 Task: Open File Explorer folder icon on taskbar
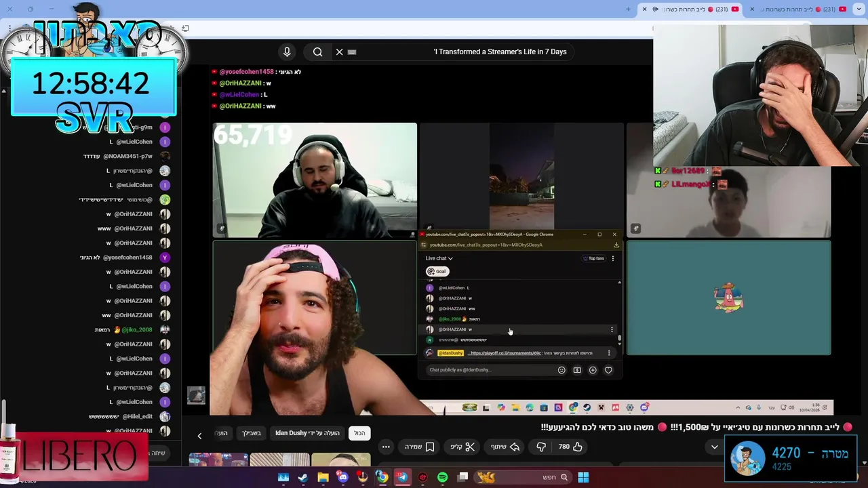pos(323,477)
